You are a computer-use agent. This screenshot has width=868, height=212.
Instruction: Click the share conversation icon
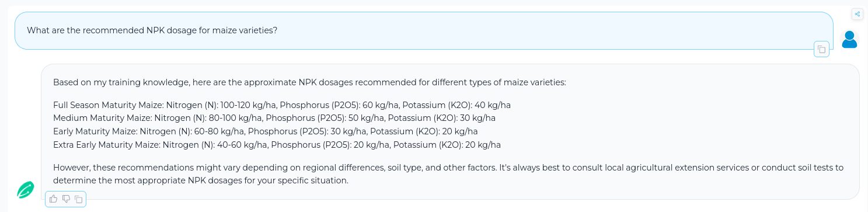857,15
